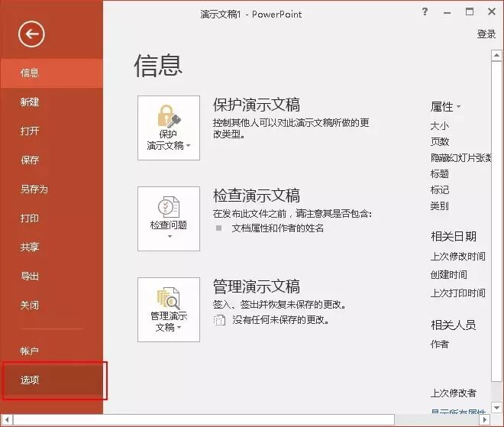Click the 页数 property label
Screen dimensions: 504x427
tap(439, 142)
